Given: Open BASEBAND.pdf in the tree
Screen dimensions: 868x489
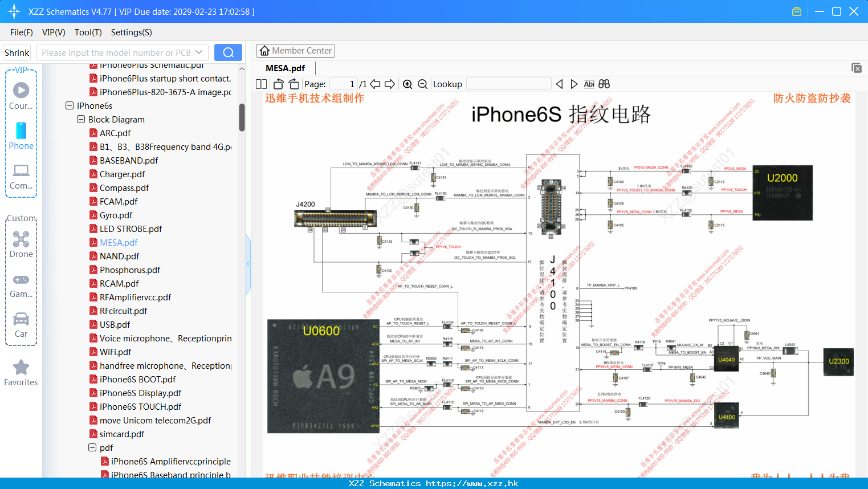Looking at the screenshot, I should (x=129, y=160).
